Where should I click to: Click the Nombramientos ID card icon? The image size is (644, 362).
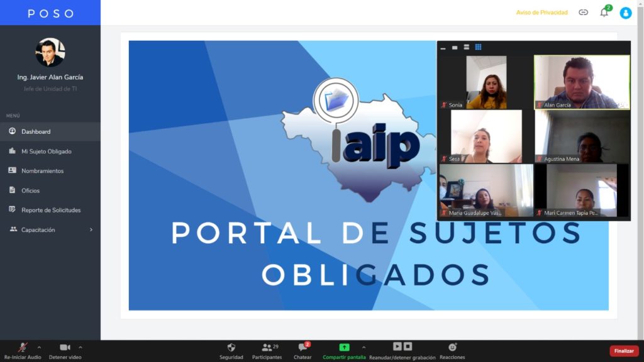pyautogui.click(x=13, y=170)
